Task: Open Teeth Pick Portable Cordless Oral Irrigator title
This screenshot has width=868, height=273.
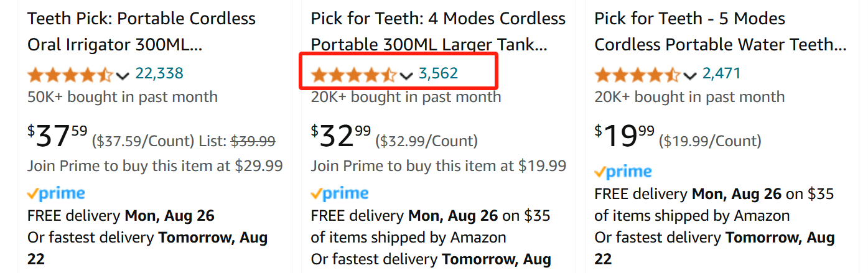Action: [142, 31]
